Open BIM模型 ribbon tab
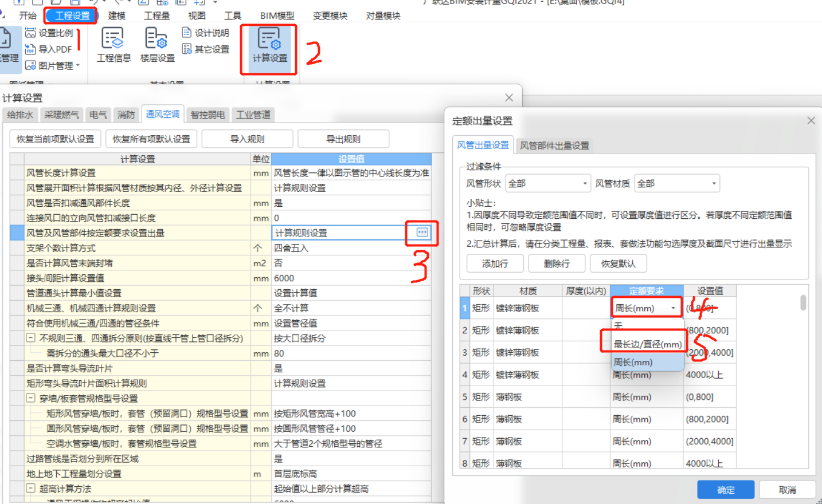The width and height of the screenshot is (822, 504). [x=277, y=15]
